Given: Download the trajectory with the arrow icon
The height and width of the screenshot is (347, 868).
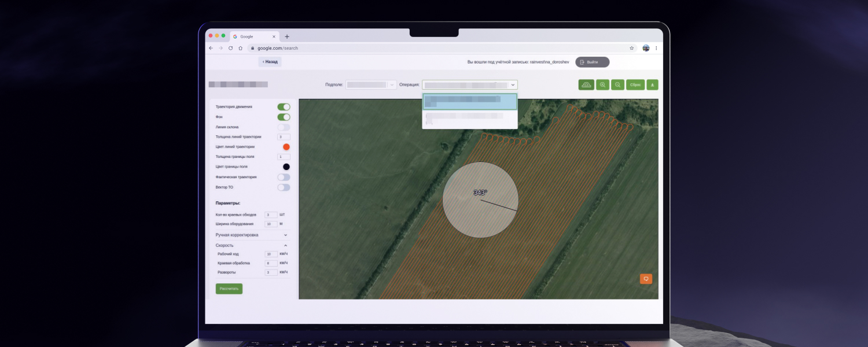Looking at the screenshot, I should [x=652, y=84].
